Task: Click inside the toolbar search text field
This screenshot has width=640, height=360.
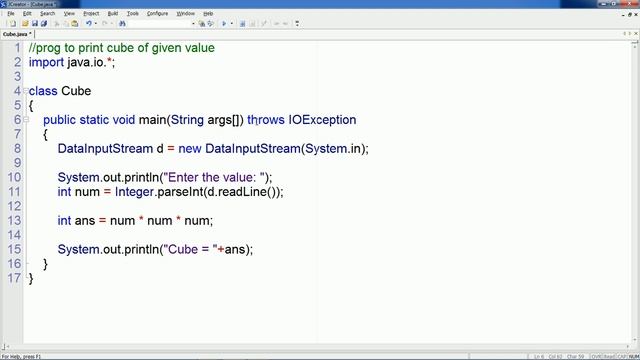Action: 159,24
